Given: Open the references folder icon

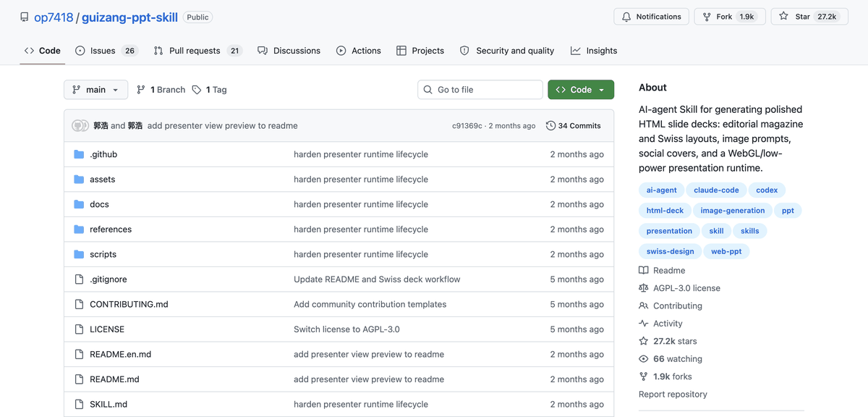Looking at the screenshot, I should [x=79, y=229].
